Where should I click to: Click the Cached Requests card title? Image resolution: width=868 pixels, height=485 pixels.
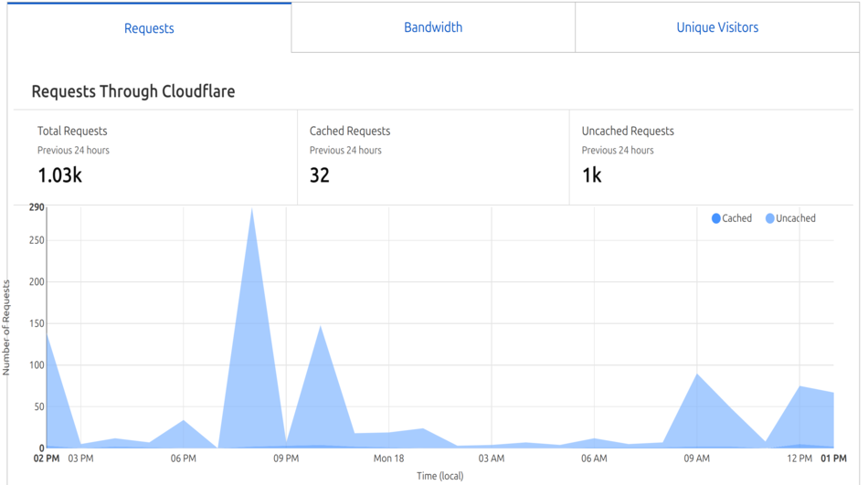coord(350,131)
